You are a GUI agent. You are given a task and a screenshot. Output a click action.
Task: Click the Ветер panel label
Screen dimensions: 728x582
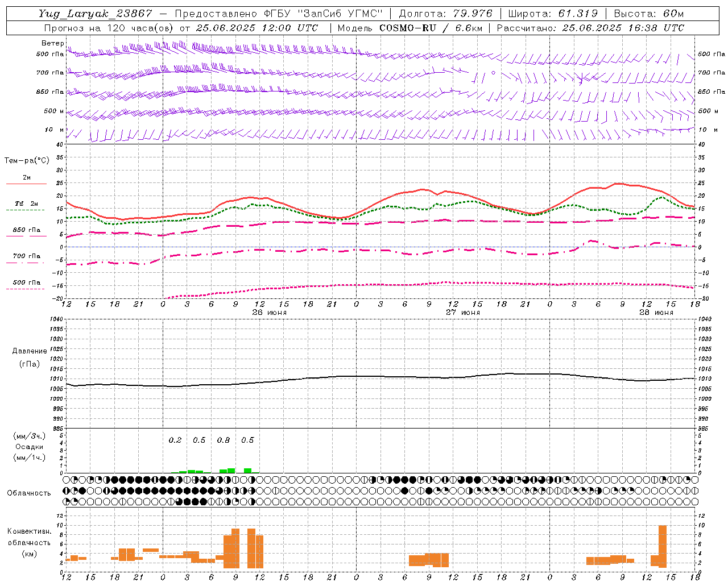(52, 43)
